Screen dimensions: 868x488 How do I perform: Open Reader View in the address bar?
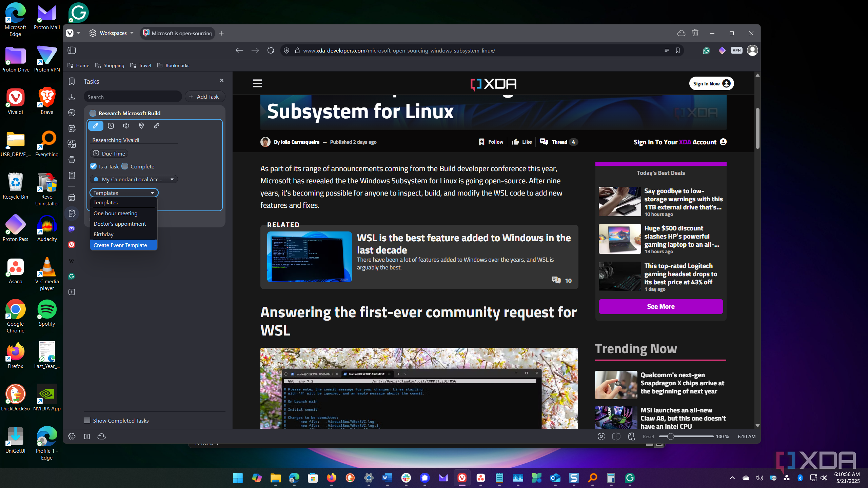pyautogui.click(x=667, y=50)
